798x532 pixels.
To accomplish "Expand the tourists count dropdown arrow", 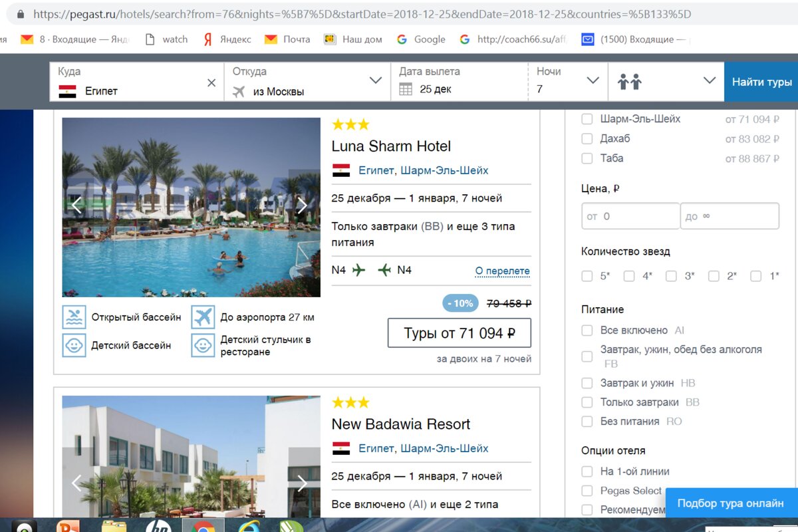I will click(710, 80).
